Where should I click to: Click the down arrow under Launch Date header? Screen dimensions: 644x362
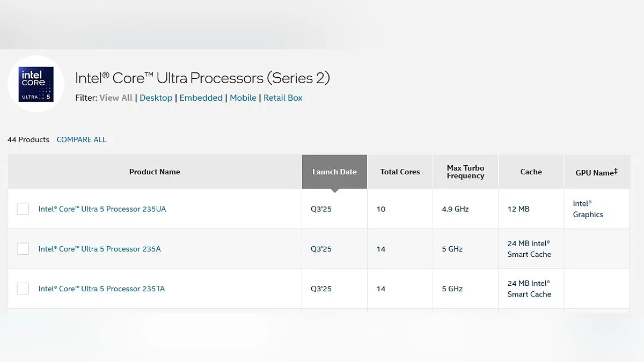pos(334,190)
